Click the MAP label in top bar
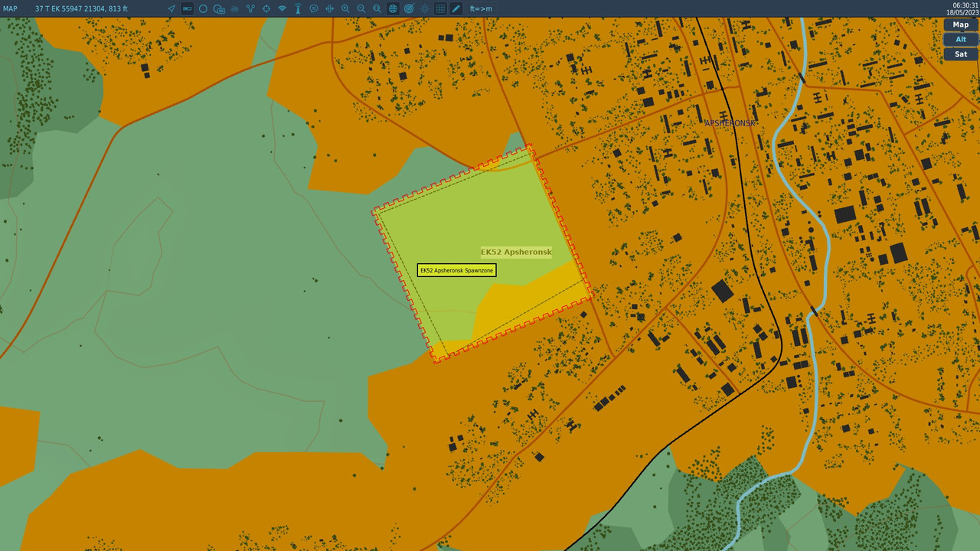The height and width of the screenshot is (551, 980). [10, 8]
